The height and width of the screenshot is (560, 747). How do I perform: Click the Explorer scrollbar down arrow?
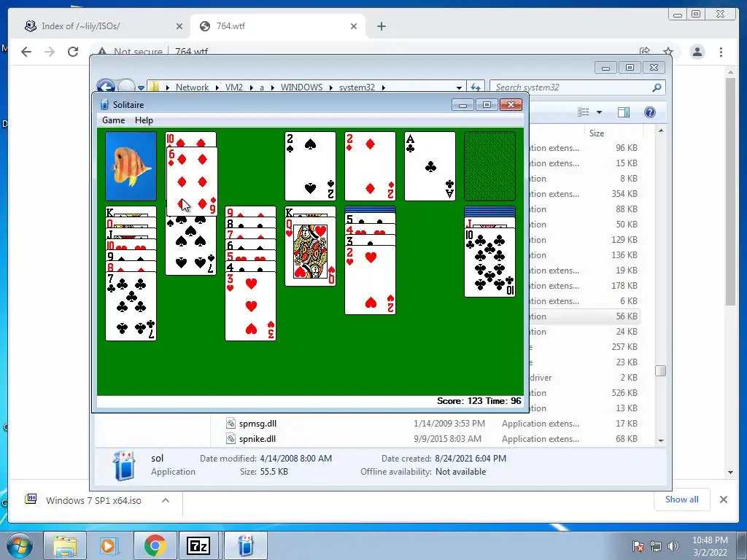click(661, 440)
